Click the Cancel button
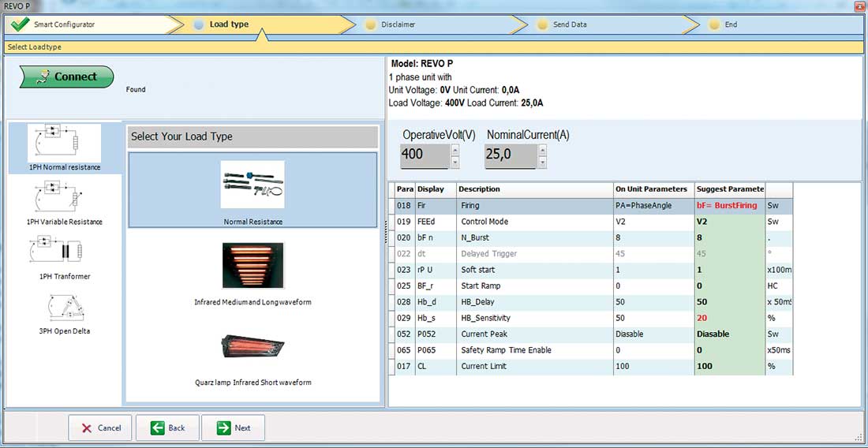 click(x=100, y=427)
